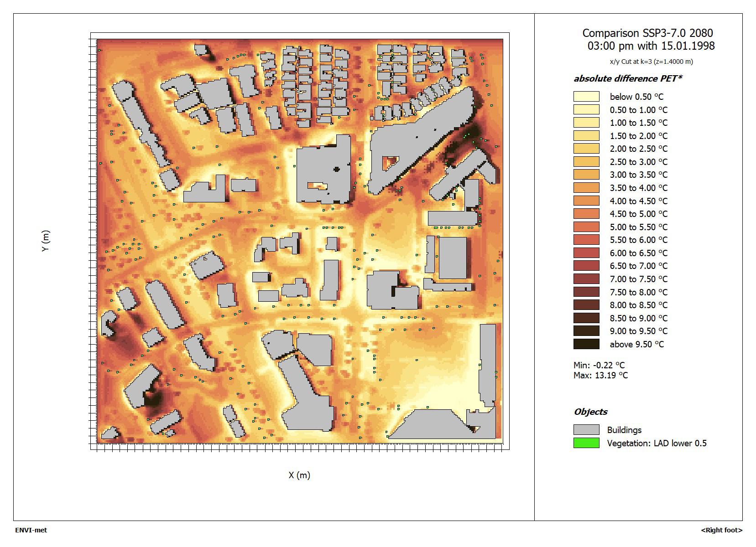
Task: Click the '1.00 to 1.50 °C' label text
Action: 638,123
